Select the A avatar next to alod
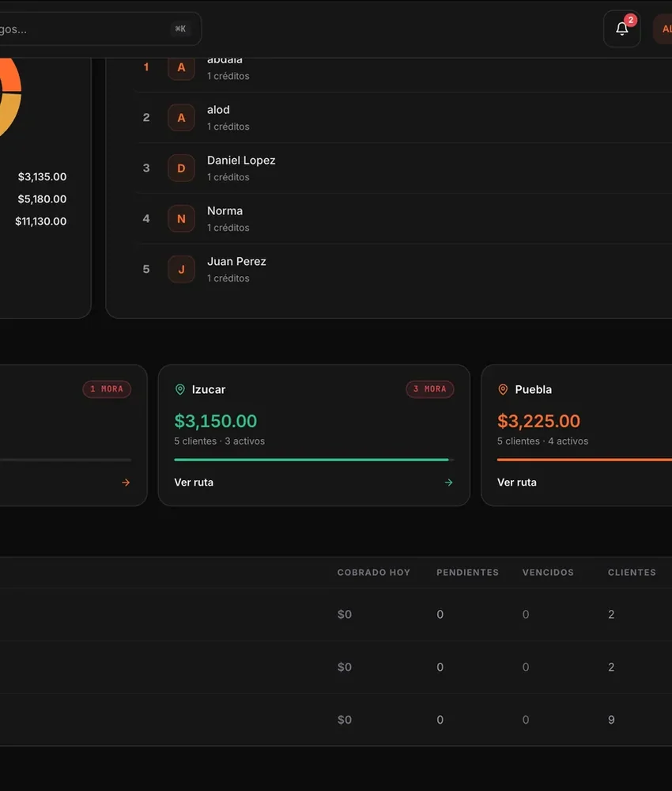The image size is (672, 791). pos(182,118)
